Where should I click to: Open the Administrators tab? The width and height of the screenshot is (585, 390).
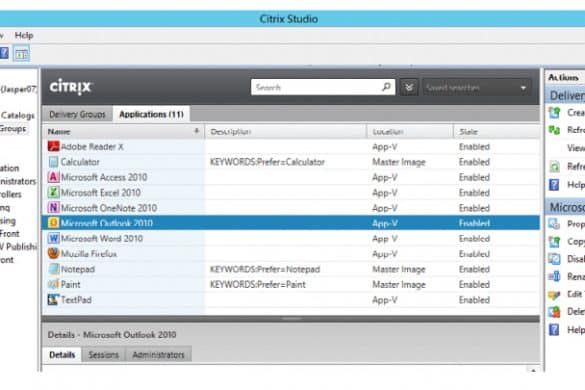pos(158,355)
